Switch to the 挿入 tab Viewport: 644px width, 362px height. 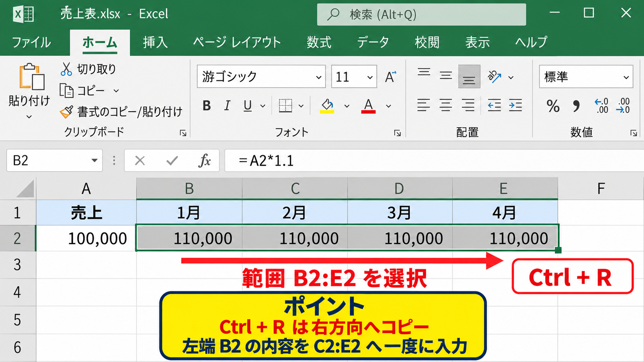click(155, 42)
